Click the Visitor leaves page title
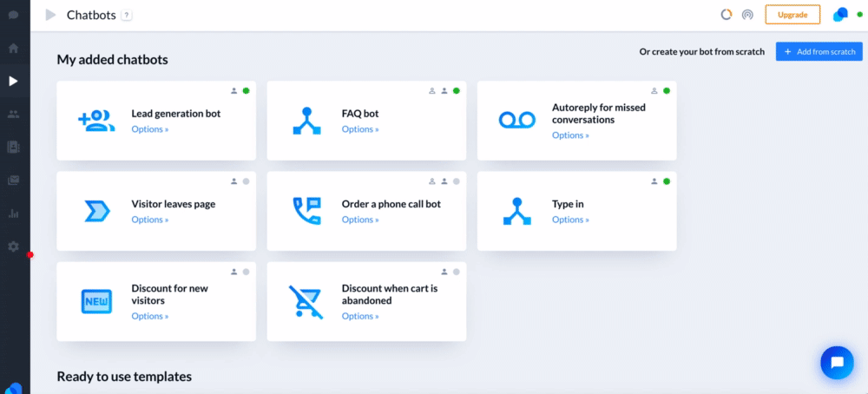 [174, 204]
